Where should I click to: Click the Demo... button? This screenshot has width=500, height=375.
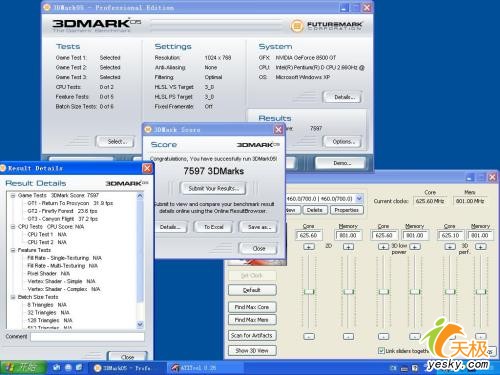pos(341,163)
